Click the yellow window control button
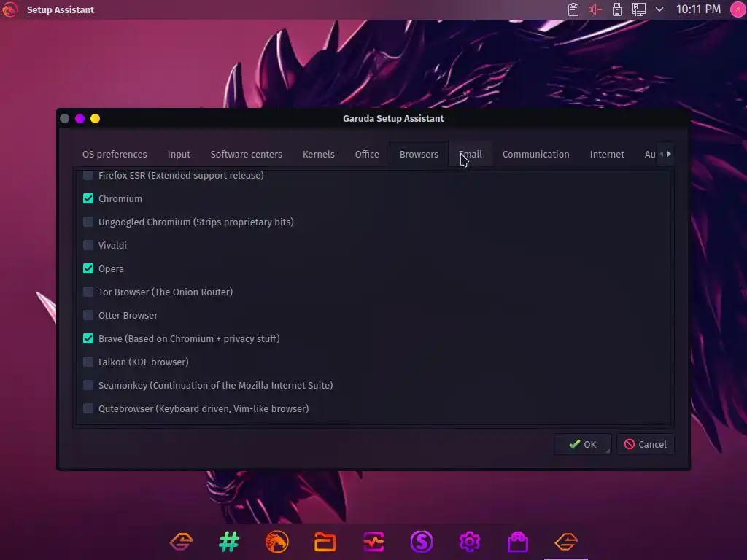This screenshot has height=560, width=747. tap(96, 119)
